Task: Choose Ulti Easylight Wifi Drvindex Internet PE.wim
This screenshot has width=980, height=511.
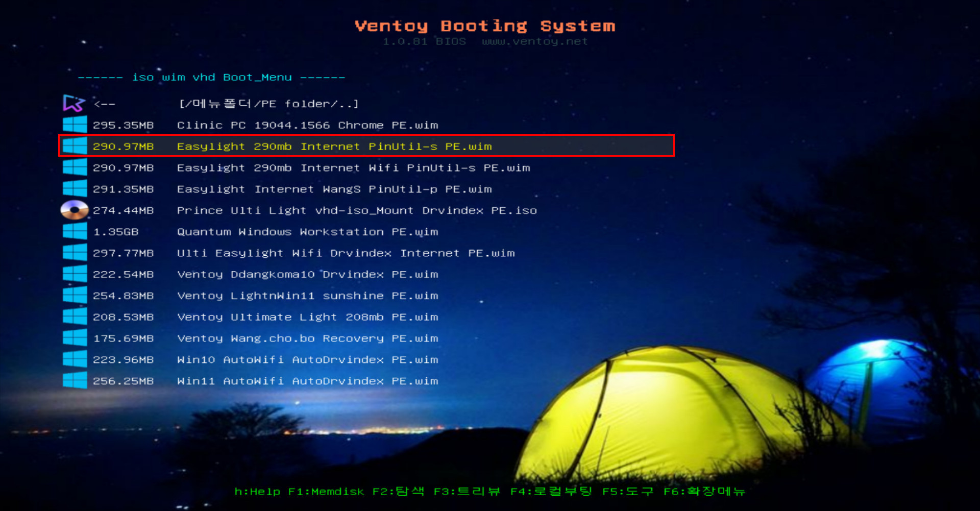Action: [346, 253]
